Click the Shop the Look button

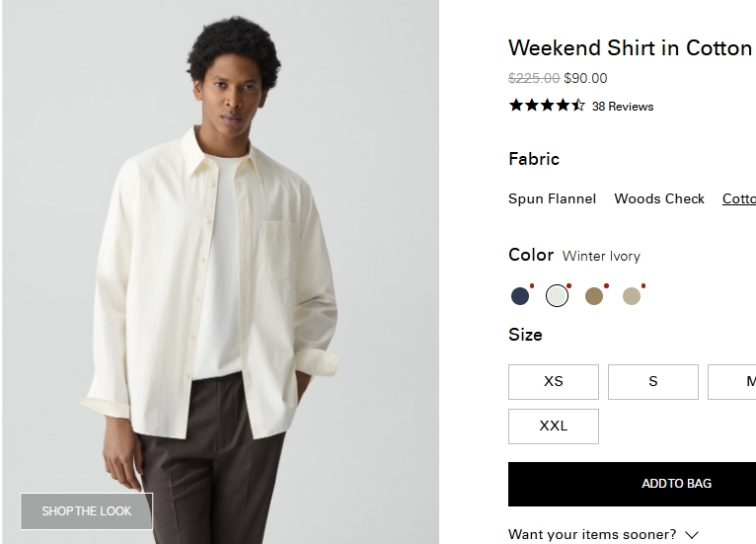[x=87, y=511]
